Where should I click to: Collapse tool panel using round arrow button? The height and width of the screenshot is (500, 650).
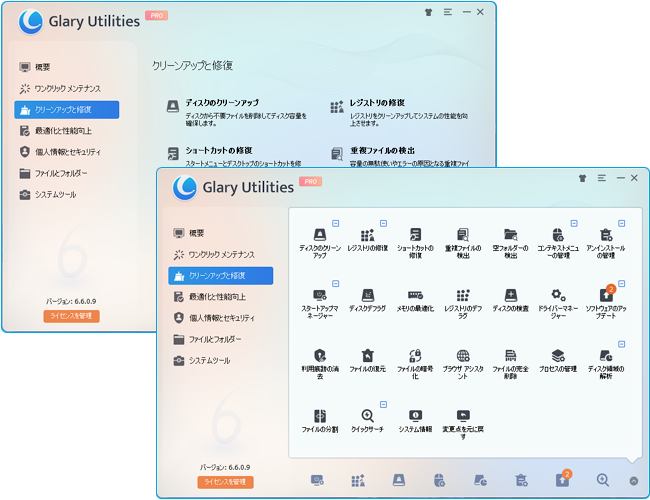tap(633, 481)
